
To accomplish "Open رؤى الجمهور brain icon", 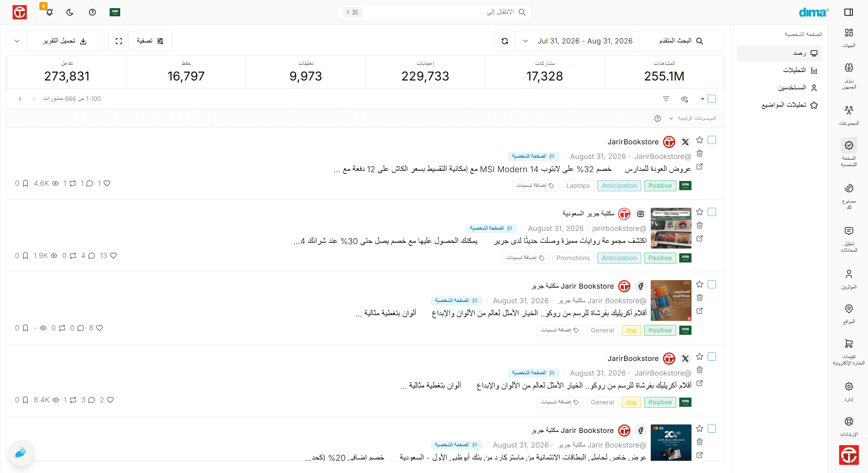I will click(x=849, y=68).
